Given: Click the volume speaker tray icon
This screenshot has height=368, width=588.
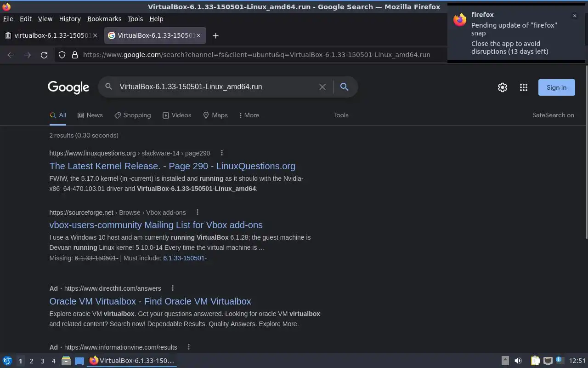Looking at the screenshot, I should (x=518, y=361).
